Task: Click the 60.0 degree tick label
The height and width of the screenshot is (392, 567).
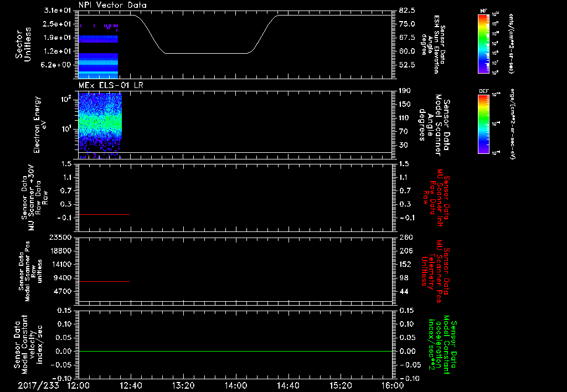Action: click(407, 51)
